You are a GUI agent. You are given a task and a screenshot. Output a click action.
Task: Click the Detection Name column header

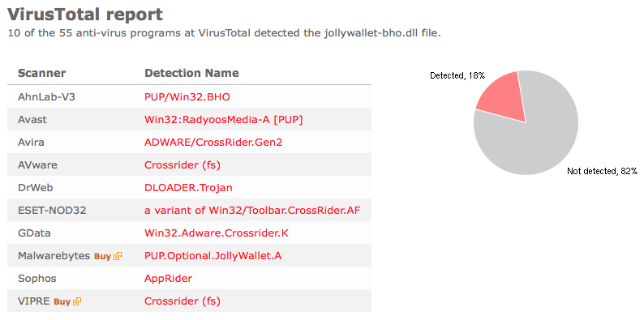191,74
